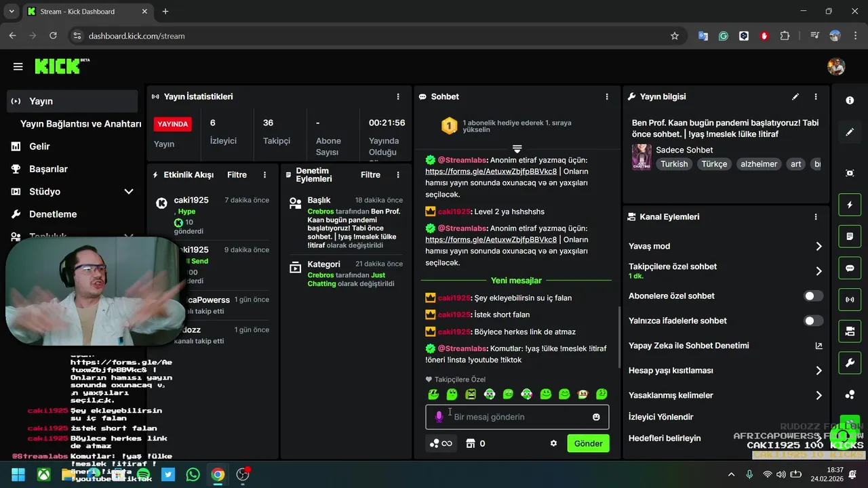Image resolution: width=868 pixels, height=488 pixels.
Task: Open Filtre in Etkinlik Akışı
Action: [x=237, y=175]
